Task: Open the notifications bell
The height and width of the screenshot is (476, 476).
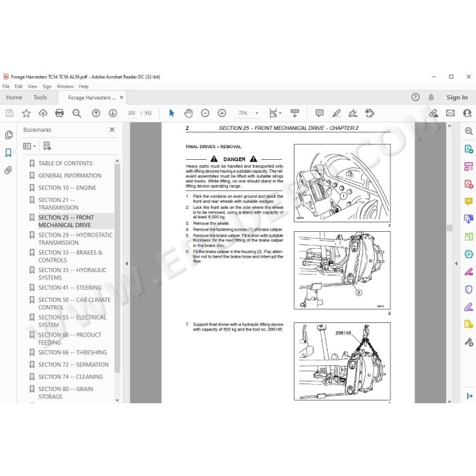Action: pos(431,97)
